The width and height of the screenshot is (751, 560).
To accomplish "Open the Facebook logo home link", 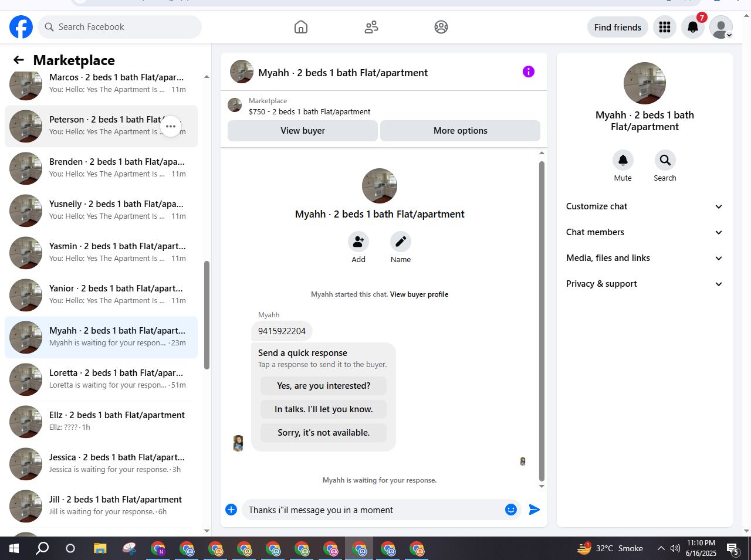I will (x=21, y=27).
